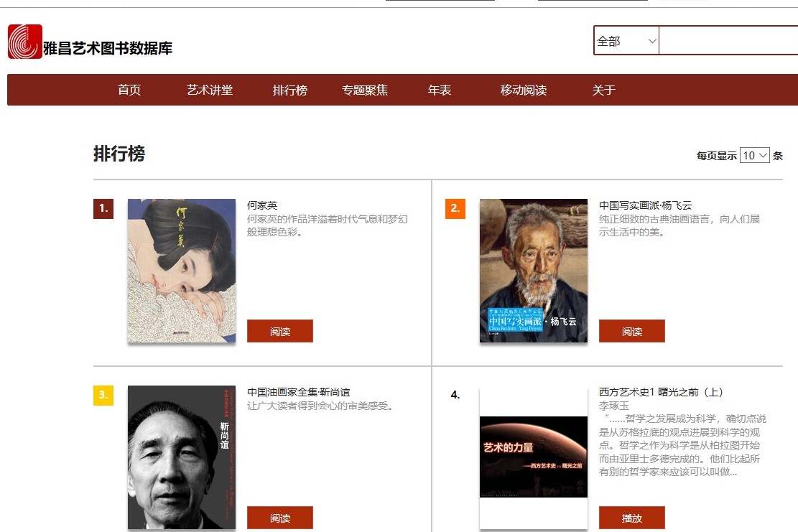The height and width of the screenshot is (532, 798).
Task: Open the 专题聚焦 navigation item
Action: pyautogui.click(x=365, y=90)
